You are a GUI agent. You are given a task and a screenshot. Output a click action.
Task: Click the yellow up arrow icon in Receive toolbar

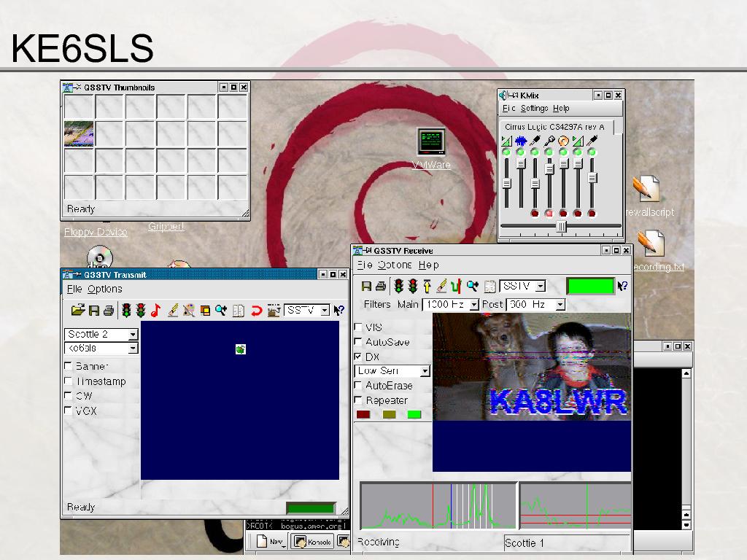[x=427, y=287]
